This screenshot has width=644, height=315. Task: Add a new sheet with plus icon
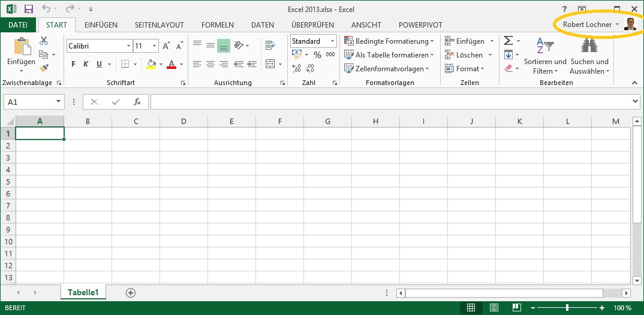[131, 292]
